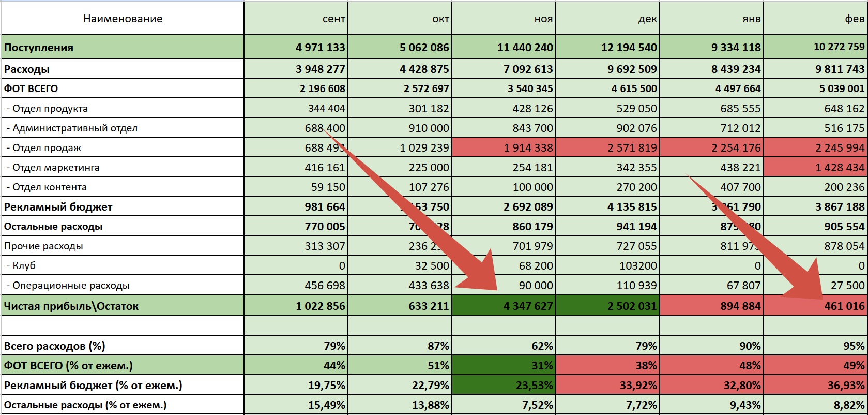Image resolution: width=868 pixels, height=415 pixels.
Task: Click the marketing cell 416 161
Action: click(x=296, y=167)
